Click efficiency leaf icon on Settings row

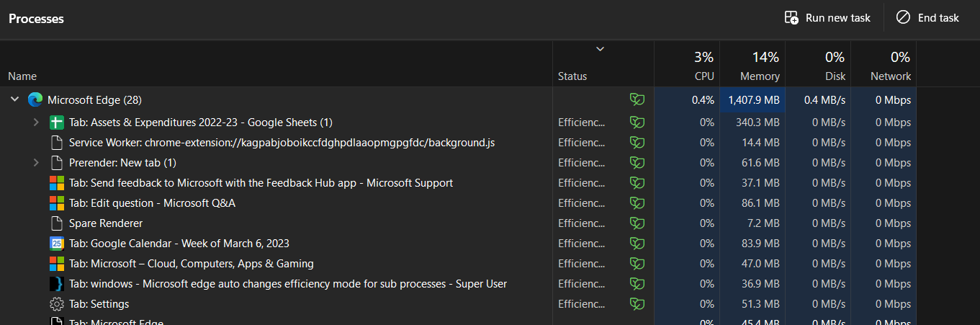pos(637,304)
